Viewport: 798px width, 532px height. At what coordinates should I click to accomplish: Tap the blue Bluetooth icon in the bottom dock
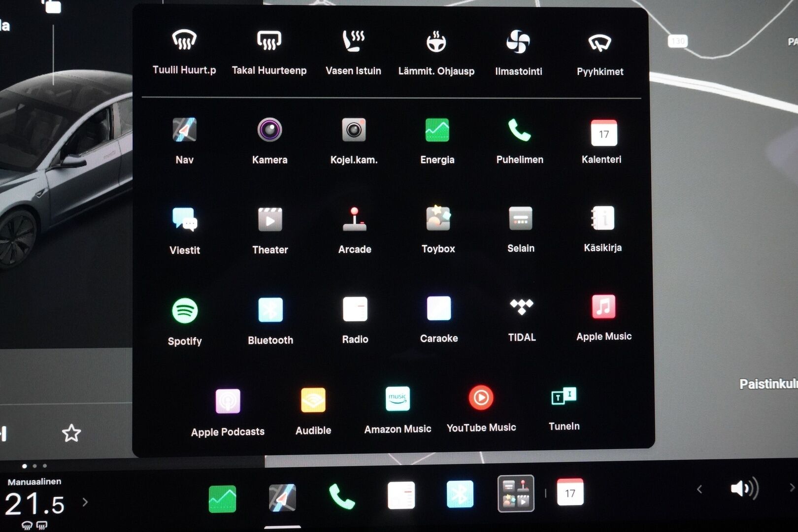click(x=460, y=494)
